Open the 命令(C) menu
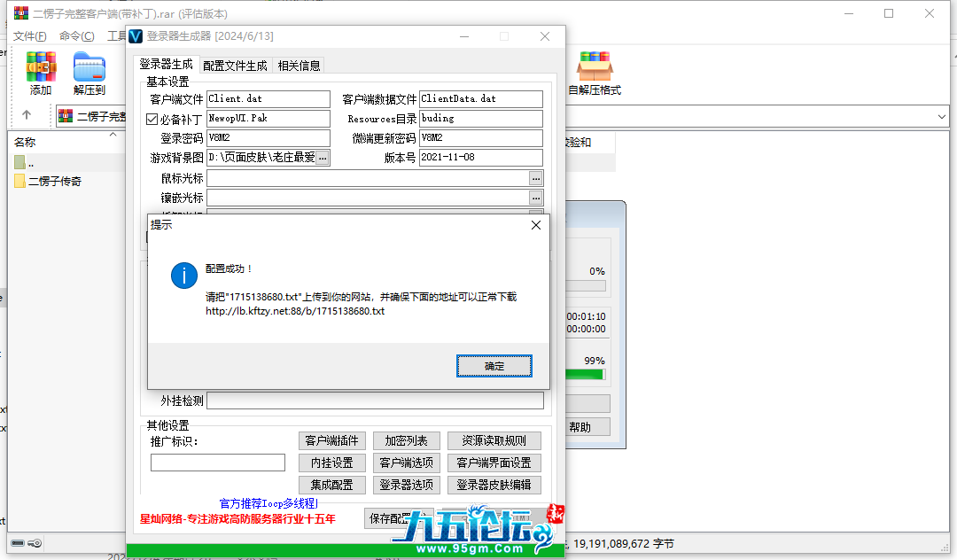The height and width of the screenshot is (560, 957). tap(76, 36)
